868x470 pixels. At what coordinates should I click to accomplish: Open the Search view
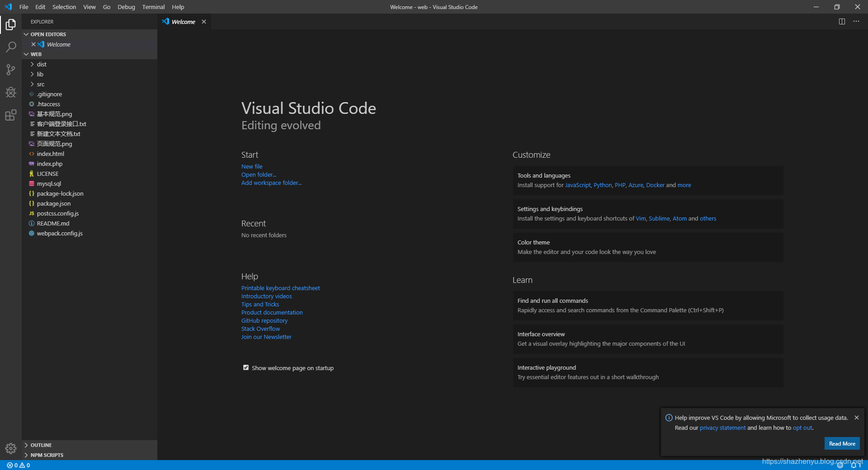tap(10, 47)
